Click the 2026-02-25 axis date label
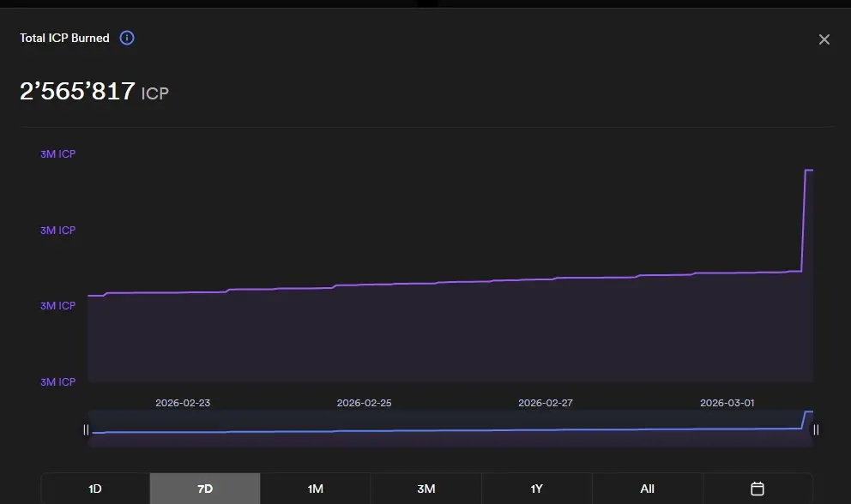The image size is (851, 504). [x=365, y=403]
